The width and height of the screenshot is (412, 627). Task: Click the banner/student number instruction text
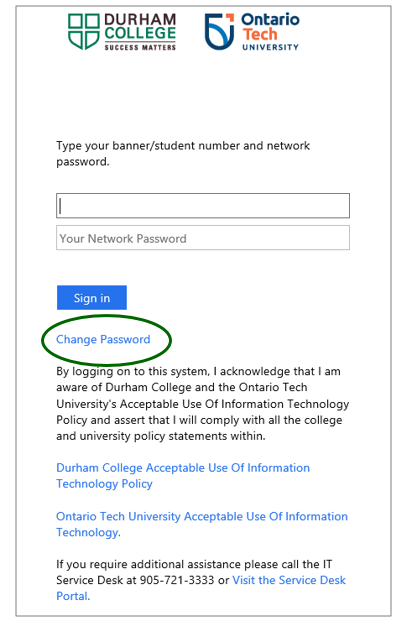[183, 154]
